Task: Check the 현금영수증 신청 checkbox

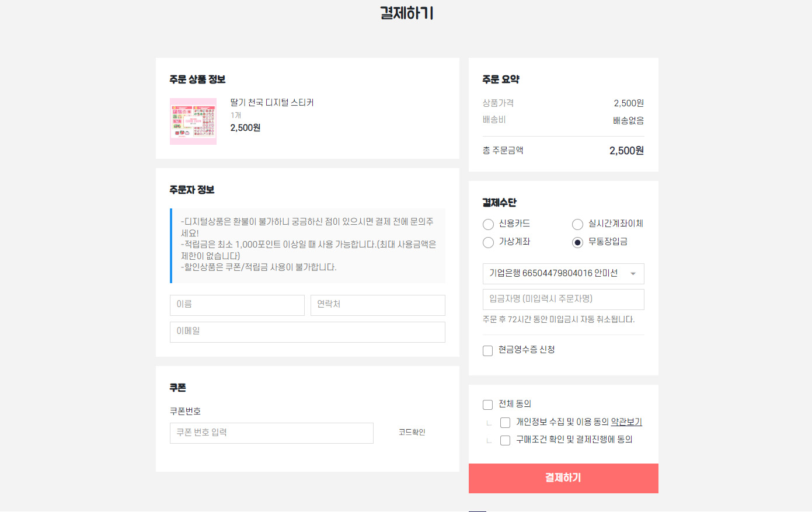Action: pyautogui.click(x=488, y=351)
